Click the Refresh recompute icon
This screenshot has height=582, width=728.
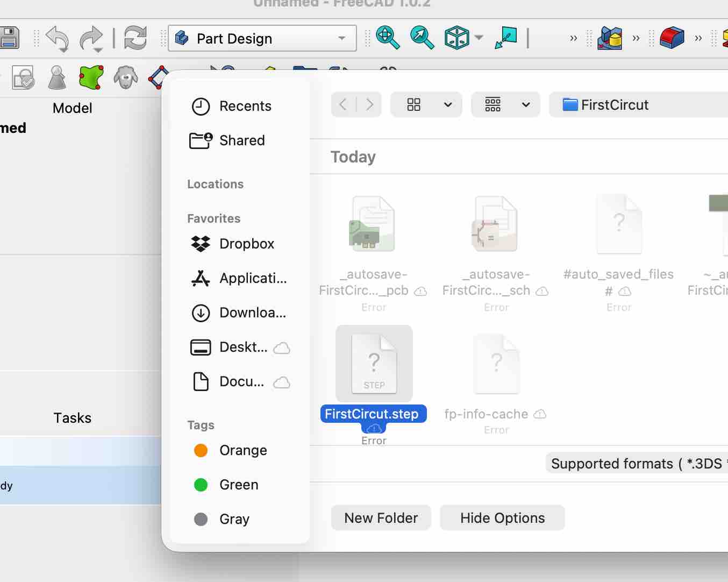click(x=135, y=38)
